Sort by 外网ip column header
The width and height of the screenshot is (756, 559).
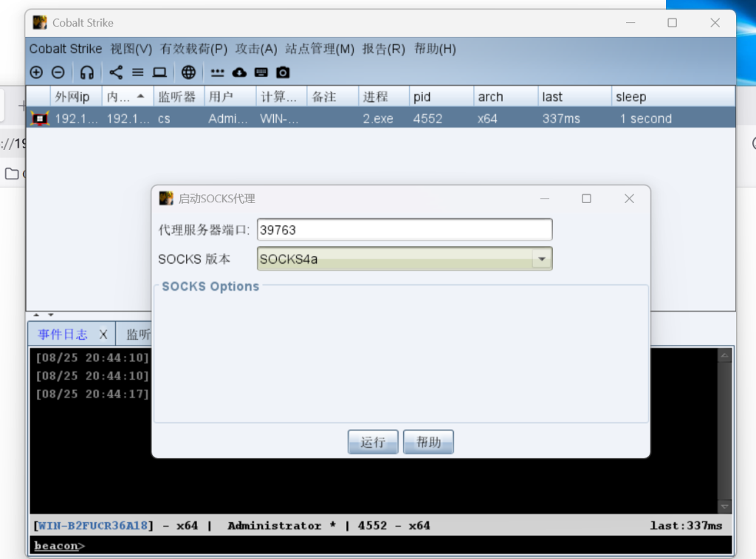[76, 97]
